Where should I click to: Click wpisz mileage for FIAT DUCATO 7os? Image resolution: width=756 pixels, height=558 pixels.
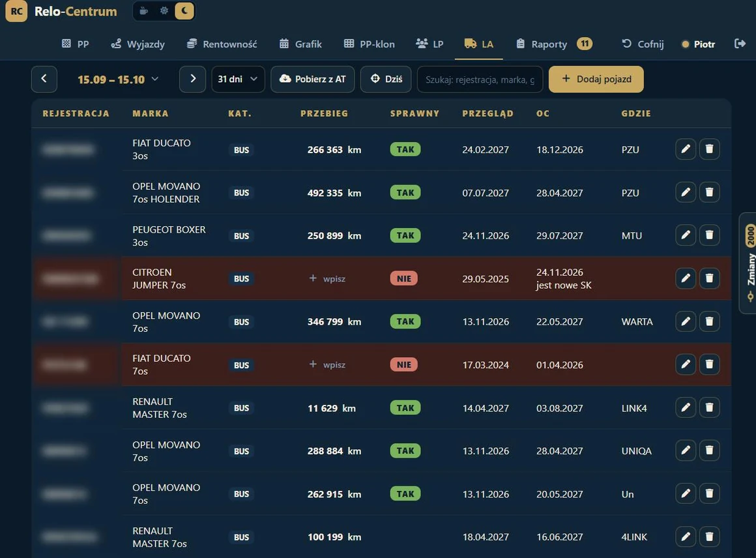pos(327,365)
